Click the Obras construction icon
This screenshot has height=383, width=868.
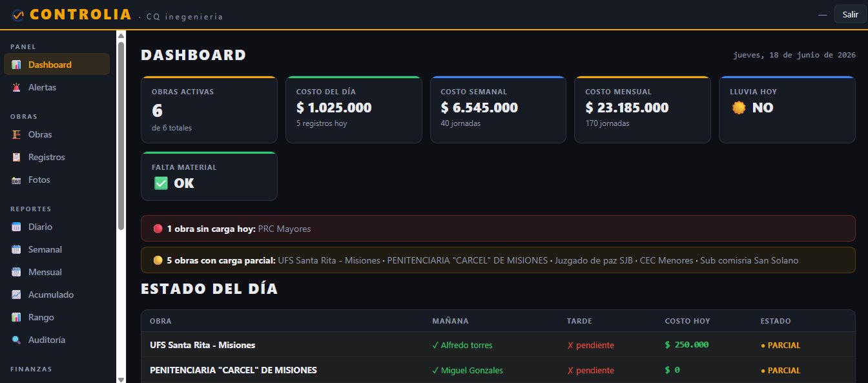(x=16, y=134)
